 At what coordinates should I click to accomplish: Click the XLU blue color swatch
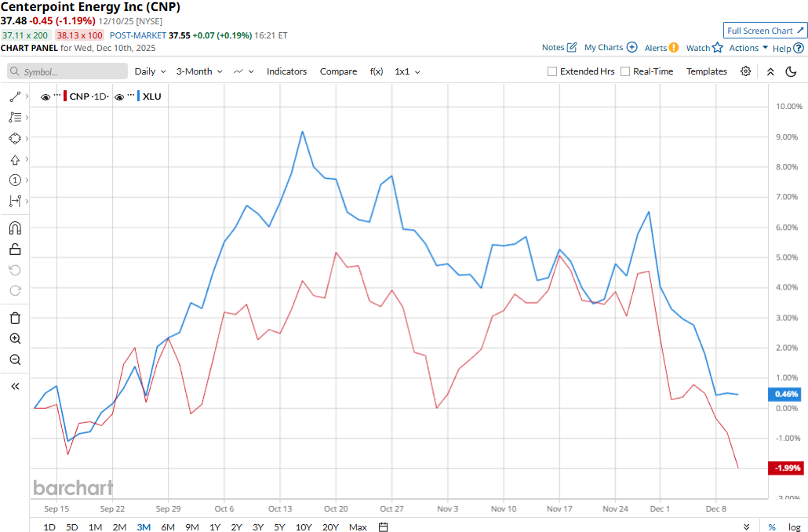139,97
